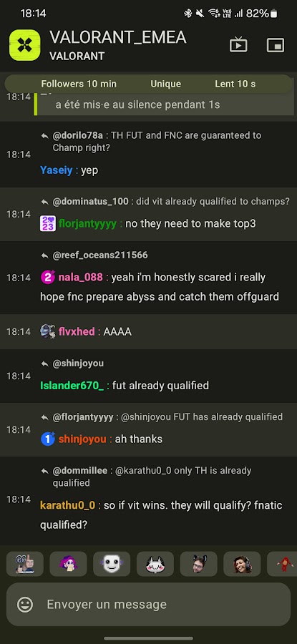Tap the VALORANT_EMEA channel avatar
Screen dimensions: 297x644
coord(24,45)
